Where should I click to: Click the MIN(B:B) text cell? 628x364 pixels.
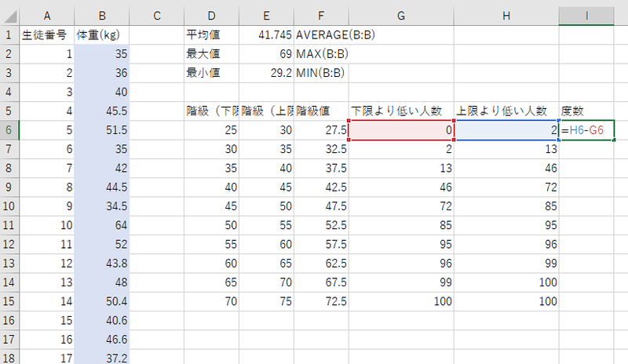click(x=321, y=73)
